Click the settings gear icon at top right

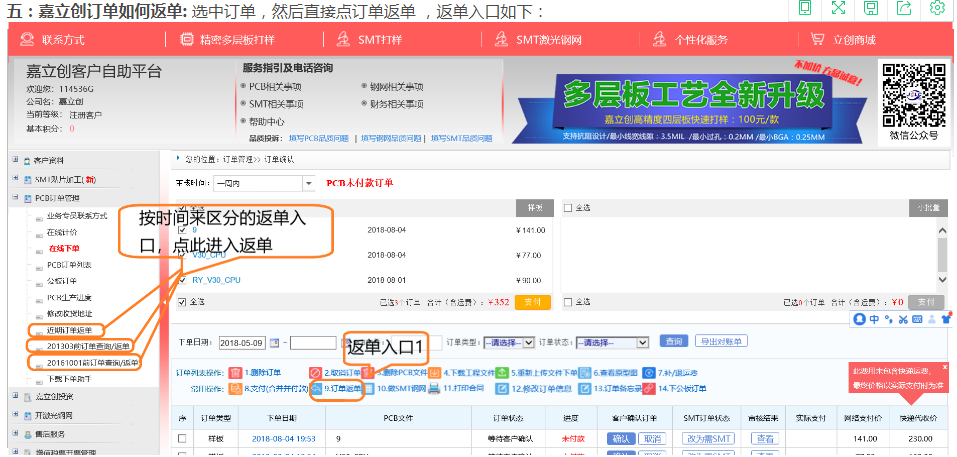coord(936,8)
